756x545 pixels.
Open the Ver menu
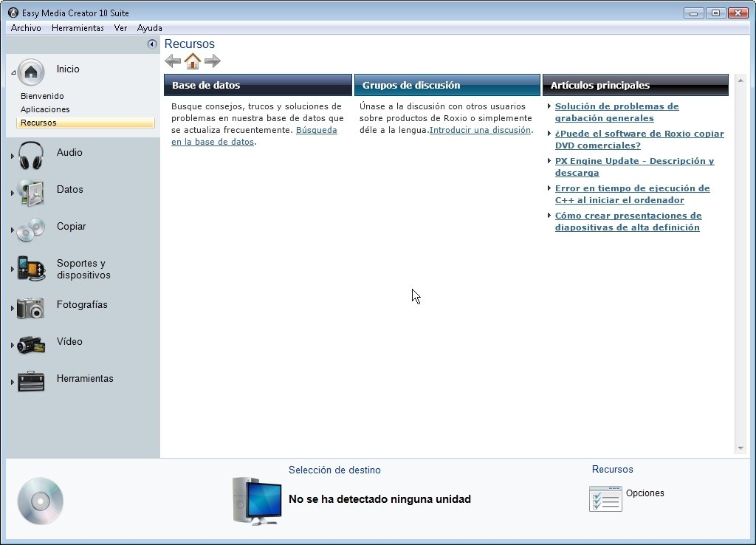pyautogui.click(x=120, y=28)
